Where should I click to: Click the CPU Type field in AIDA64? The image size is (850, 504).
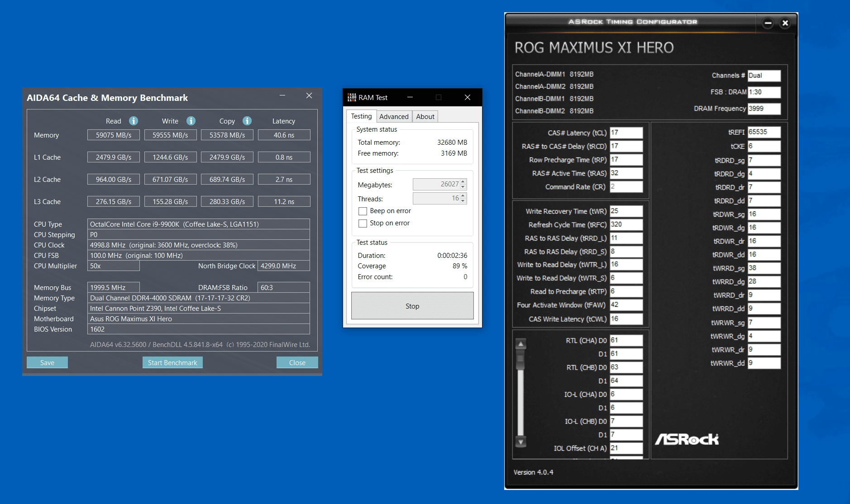198,224
